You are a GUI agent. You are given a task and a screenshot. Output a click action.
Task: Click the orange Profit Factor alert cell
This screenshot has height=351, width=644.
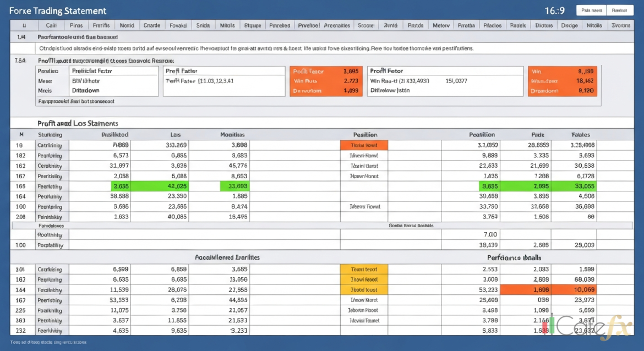(326, 71)
